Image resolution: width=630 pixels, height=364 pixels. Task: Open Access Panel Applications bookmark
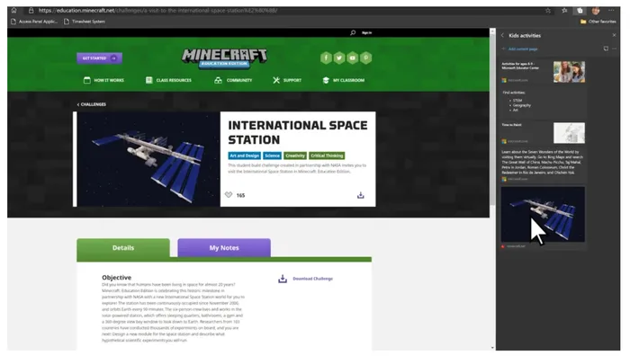pos(34,22)
